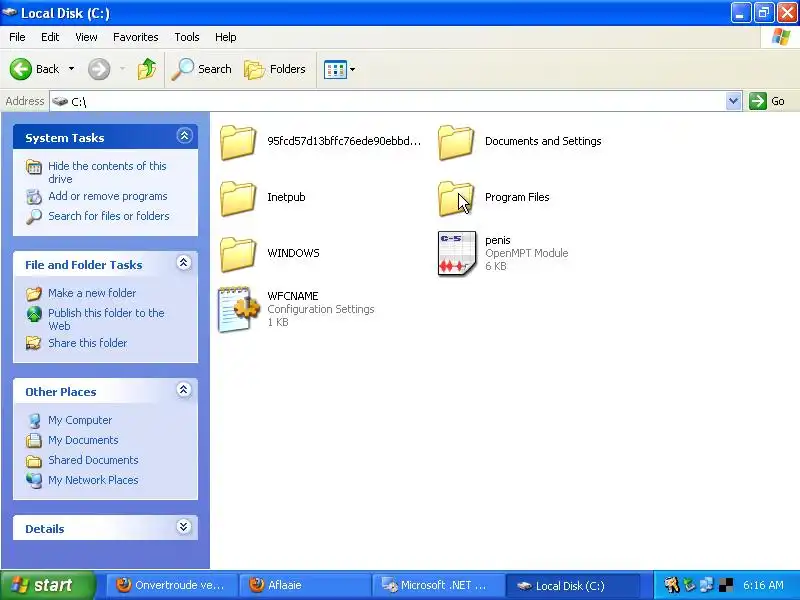Select the OpenMPT Module file icon
800x600 pixels.
457,253
